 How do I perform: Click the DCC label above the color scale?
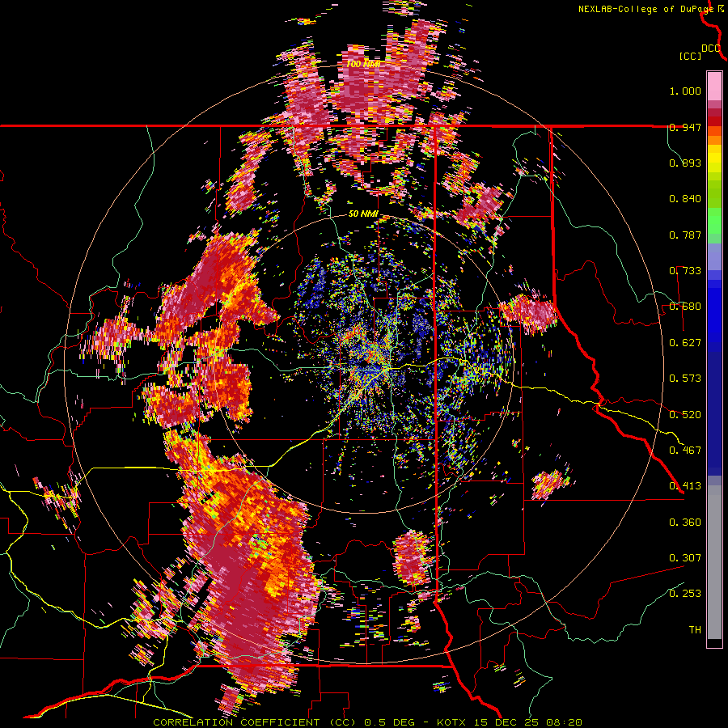710,49
